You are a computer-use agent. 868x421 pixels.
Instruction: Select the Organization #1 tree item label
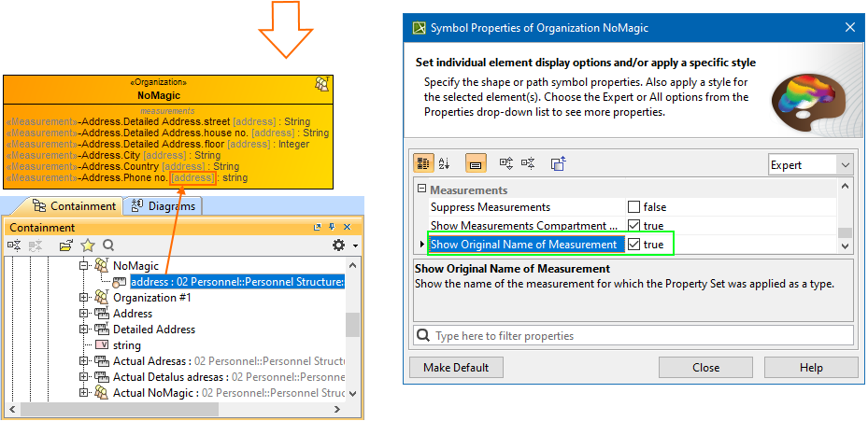tap(152, 298)
